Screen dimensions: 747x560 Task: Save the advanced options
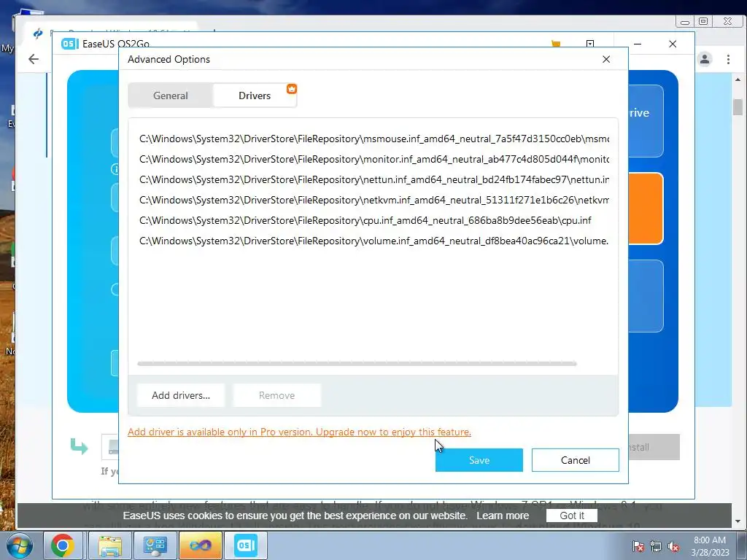point(479,460)
